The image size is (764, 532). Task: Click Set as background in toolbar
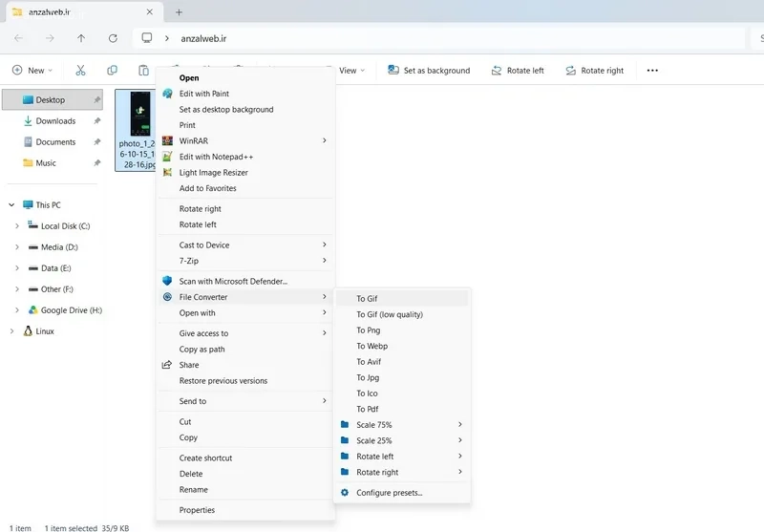coord(429,70)
